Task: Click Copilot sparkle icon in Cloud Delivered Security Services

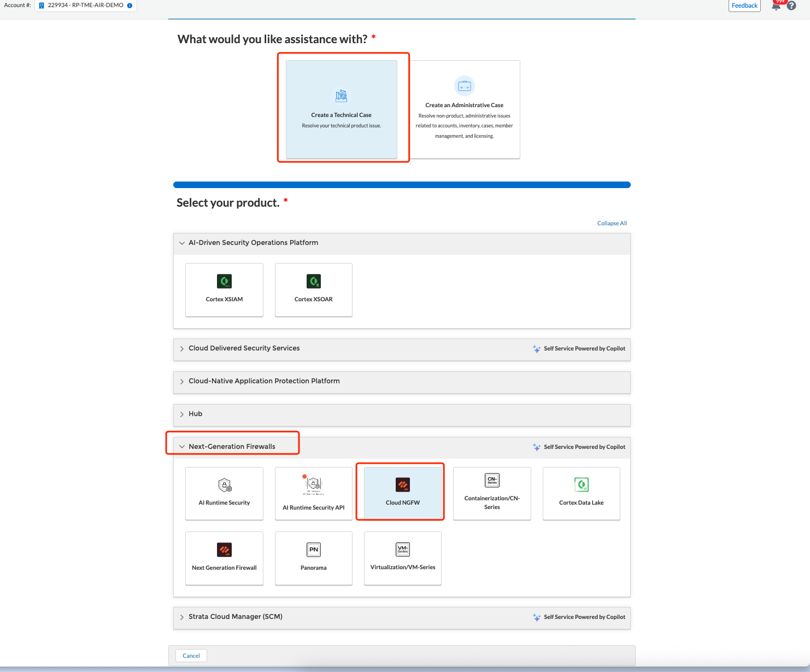Action: coord(537,349)
